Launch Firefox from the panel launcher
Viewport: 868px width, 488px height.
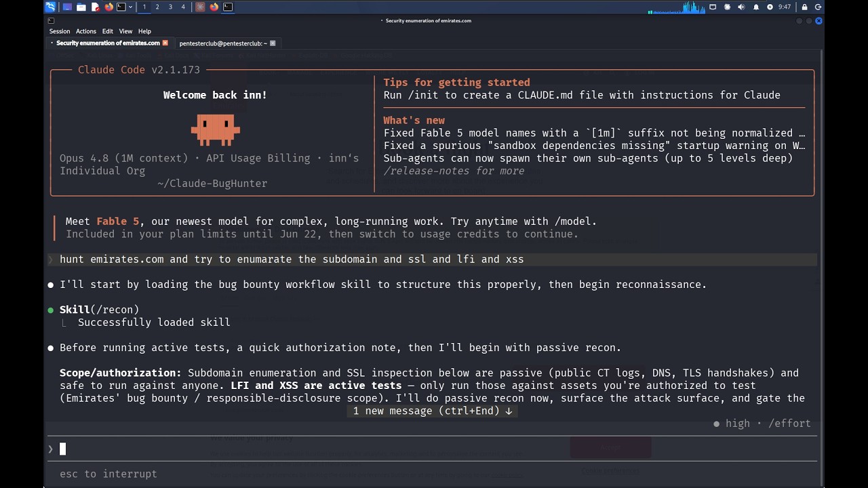[x=108, y=7]
